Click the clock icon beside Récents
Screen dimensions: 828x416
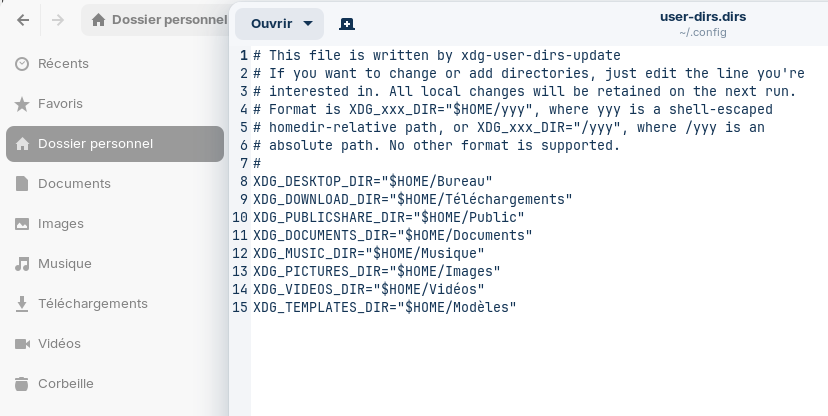22,64
